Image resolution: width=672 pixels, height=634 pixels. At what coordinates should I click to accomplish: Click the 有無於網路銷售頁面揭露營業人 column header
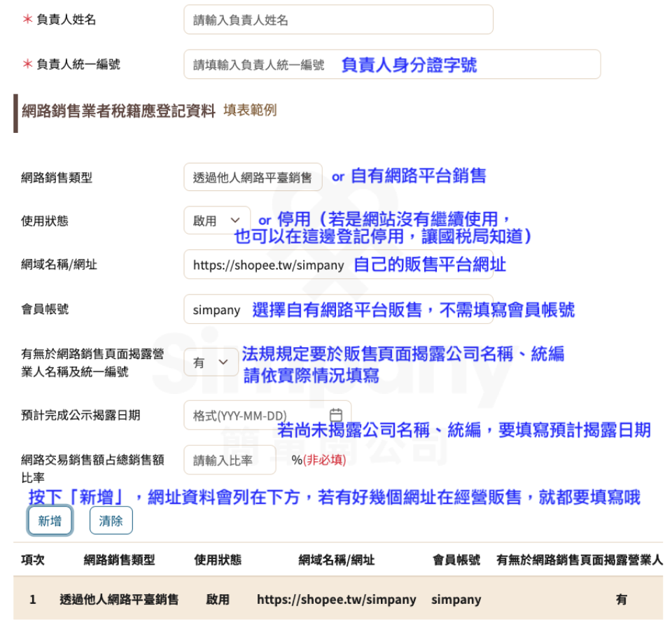click(579, 560)
